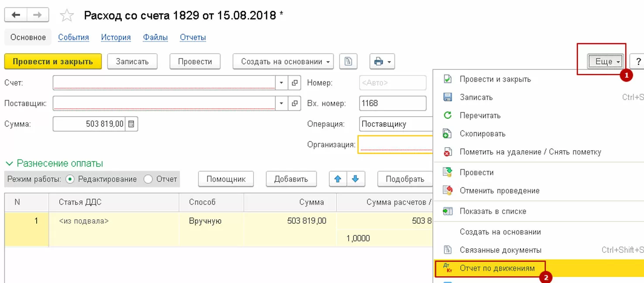This screenshot has height=283, width=644.
Task: Open the Сумма calculator icon
Action: pos(132,124)
